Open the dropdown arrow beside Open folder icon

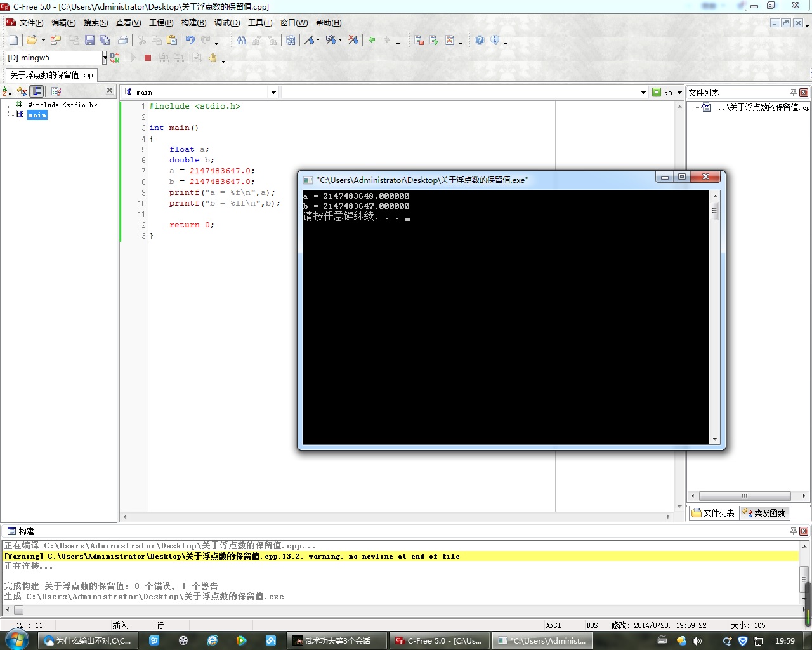pos(43,40)
